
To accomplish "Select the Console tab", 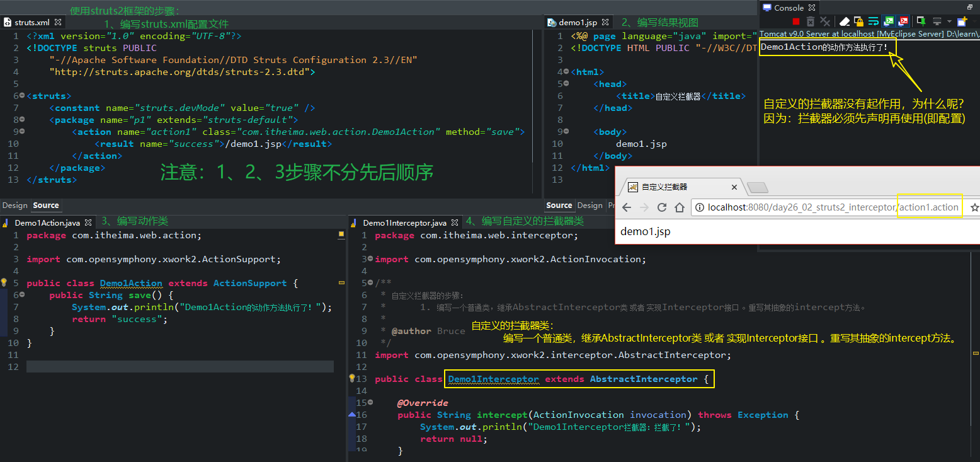I will (x=789, y=8).
